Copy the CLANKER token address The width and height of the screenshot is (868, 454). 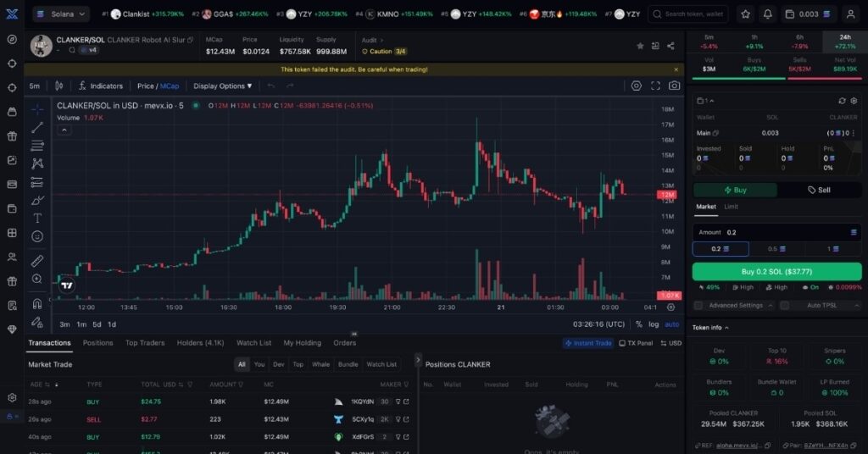pyautogui.click(x=191, y=40)
